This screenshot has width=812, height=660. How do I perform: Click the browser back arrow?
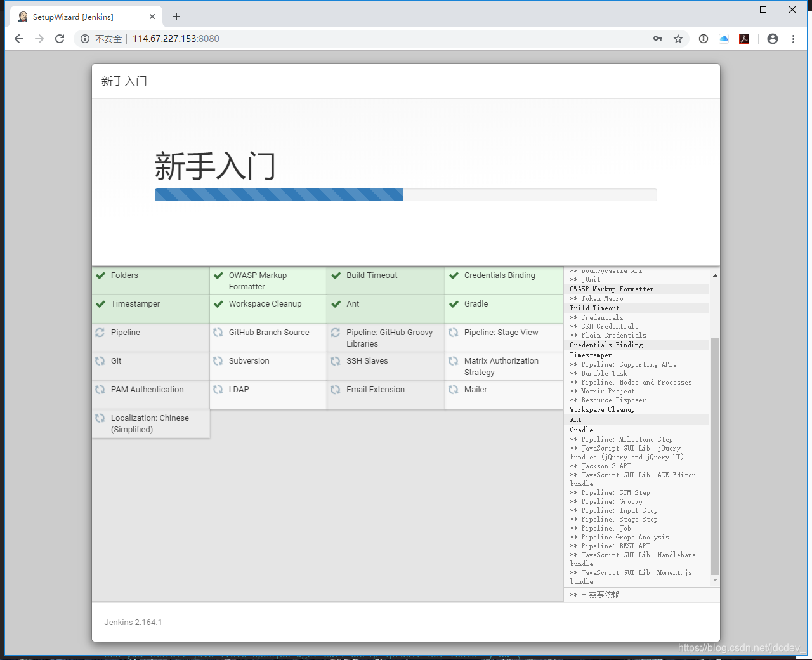tap(19, 39)
